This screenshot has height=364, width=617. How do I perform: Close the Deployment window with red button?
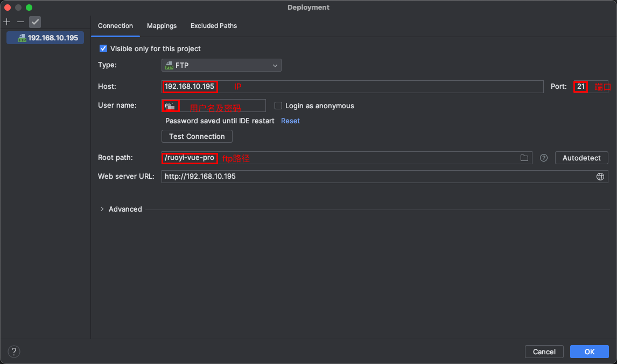8,8
